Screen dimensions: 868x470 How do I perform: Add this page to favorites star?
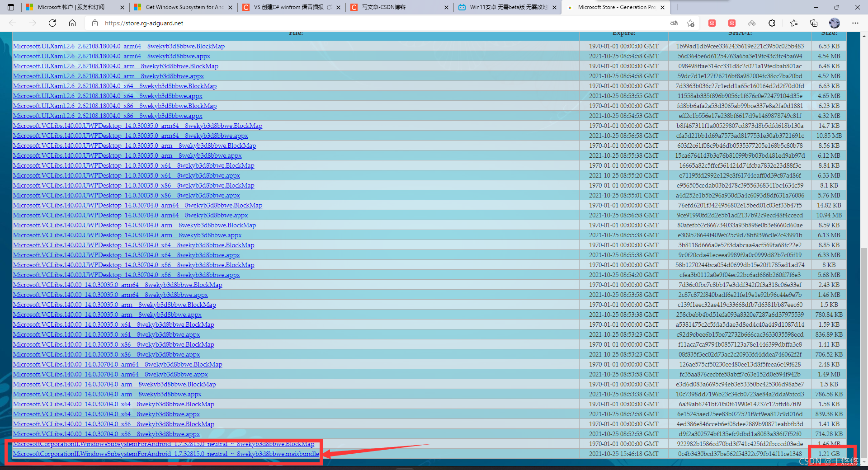pos(690,23)
